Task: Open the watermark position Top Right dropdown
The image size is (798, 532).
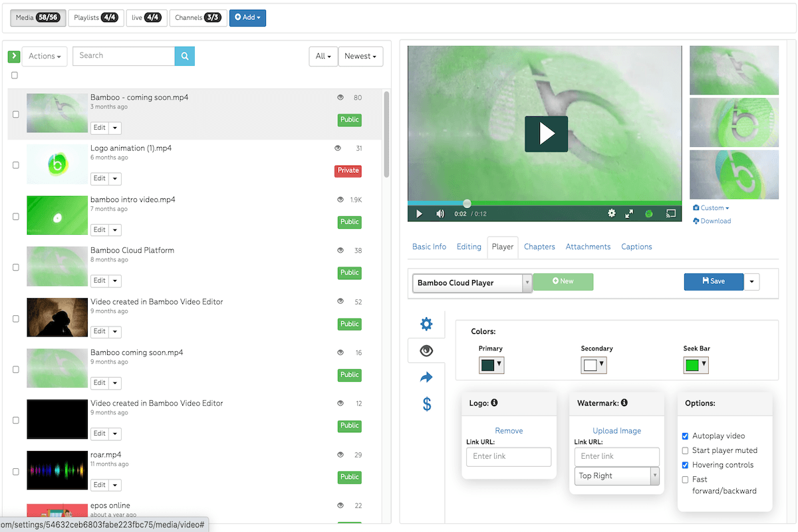Action: click(x=616, y=475)
